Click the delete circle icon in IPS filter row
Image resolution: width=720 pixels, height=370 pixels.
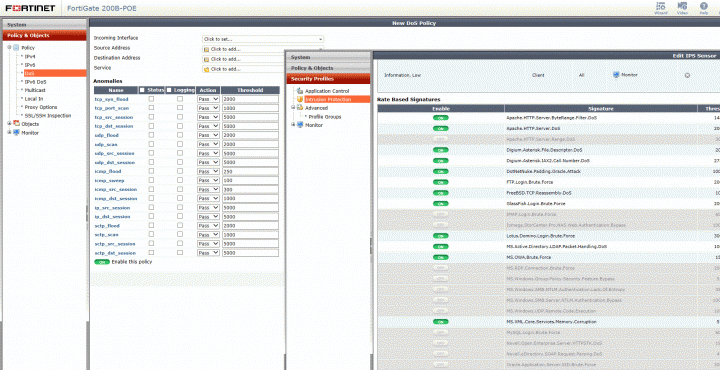click(x=687, y=75)
